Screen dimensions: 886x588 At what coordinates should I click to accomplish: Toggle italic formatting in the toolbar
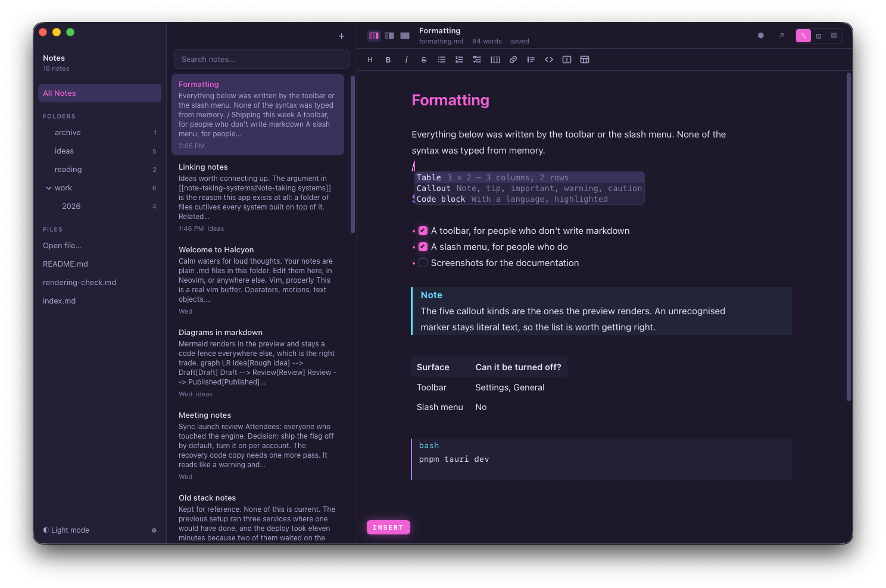click(x=406, y=60)
